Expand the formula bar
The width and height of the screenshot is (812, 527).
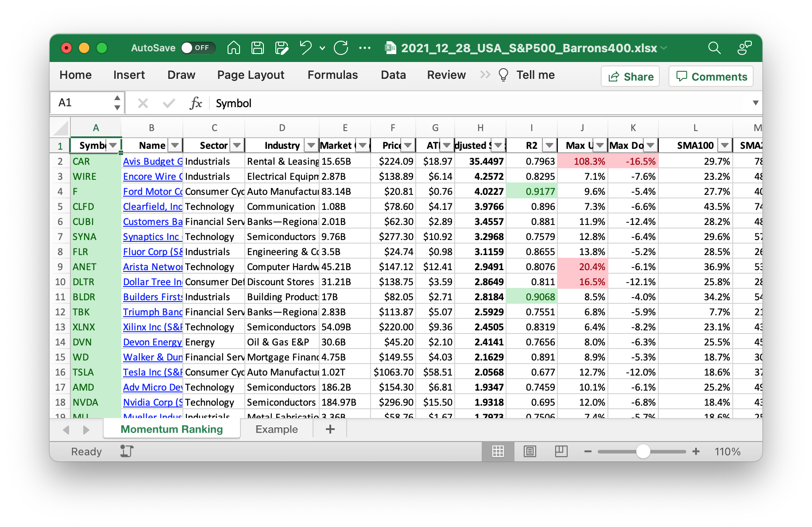click(755, 103)
